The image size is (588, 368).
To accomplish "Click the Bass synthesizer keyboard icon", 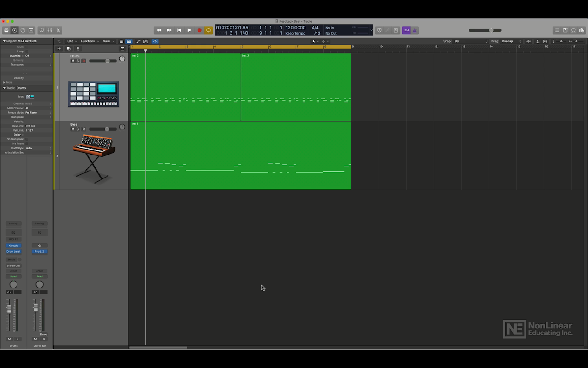I will pyautogui.click(x=94, y=158).
